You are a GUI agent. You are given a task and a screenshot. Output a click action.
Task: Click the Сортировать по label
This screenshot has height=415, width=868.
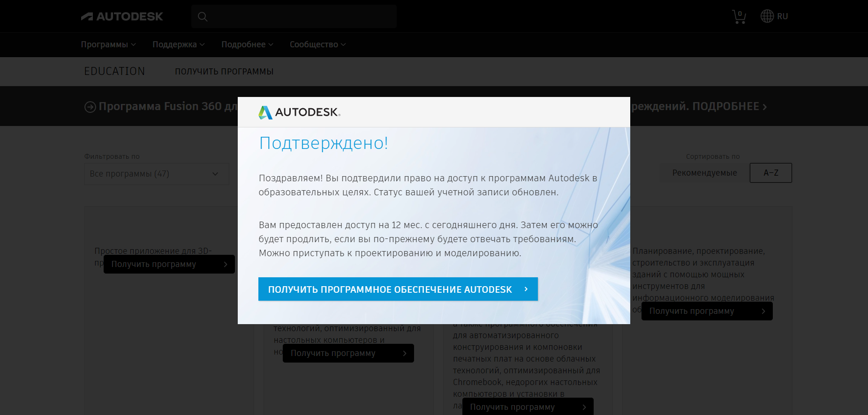click(x=713, y=156)
